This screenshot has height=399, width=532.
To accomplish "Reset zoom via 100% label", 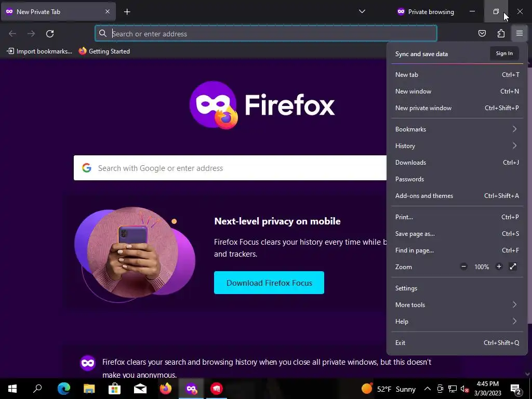I will 482,267.
